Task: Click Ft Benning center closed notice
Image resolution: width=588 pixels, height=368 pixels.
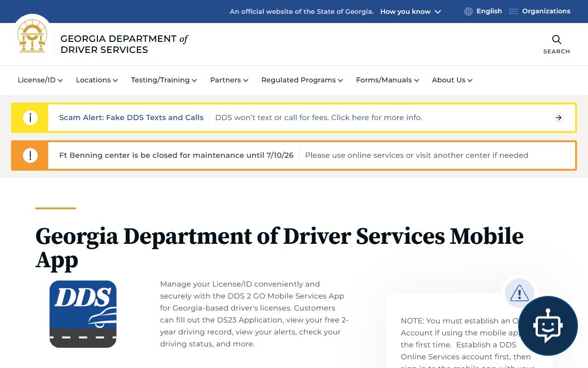Action: (x=176, y=155)
